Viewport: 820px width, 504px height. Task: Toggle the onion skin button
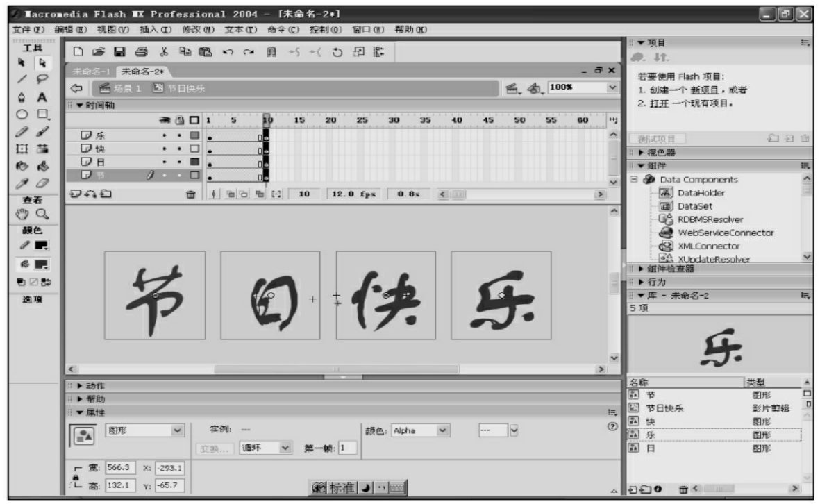pos(230,194)
